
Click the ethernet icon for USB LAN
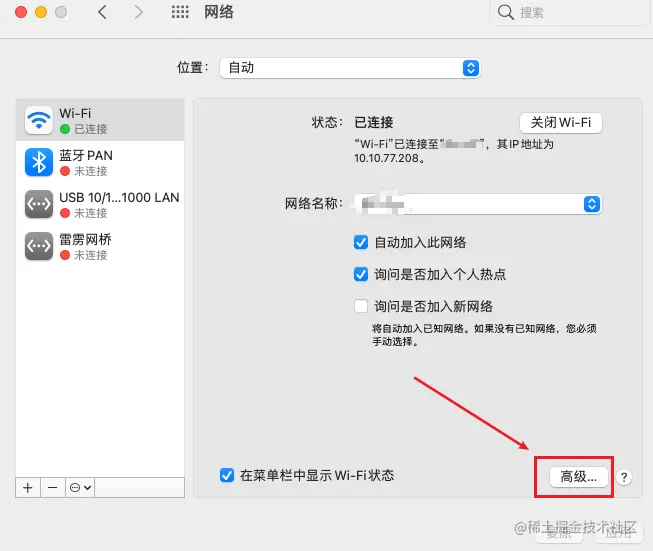(x=39, y=204)
